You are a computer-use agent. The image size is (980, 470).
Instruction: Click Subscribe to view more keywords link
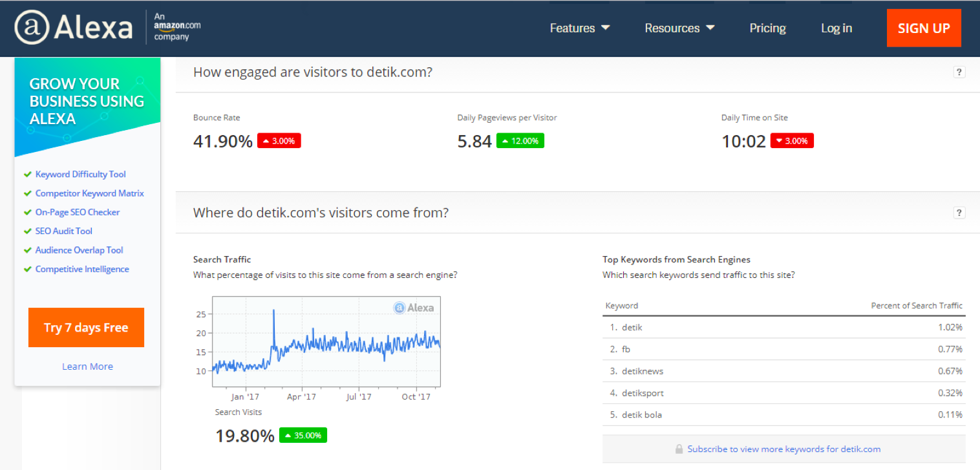[x=783, y=449]
